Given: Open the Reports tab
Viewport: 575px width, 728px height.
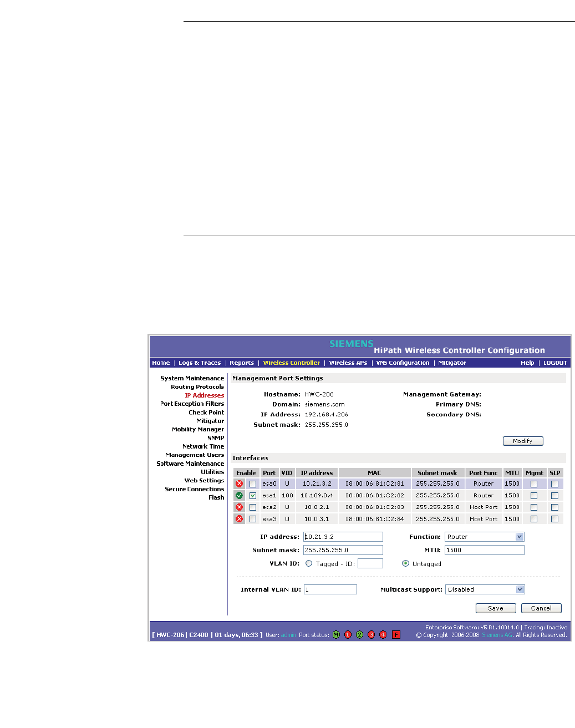Looking at the screenshot, I should coord(242,363).
